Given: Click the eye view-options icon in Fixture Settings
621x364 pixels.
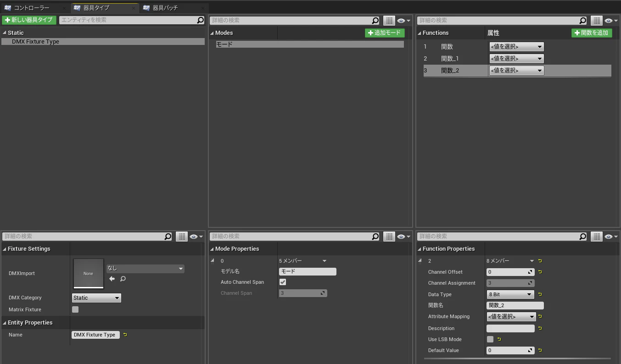Looking at the screenshot, I should (194, 237).
